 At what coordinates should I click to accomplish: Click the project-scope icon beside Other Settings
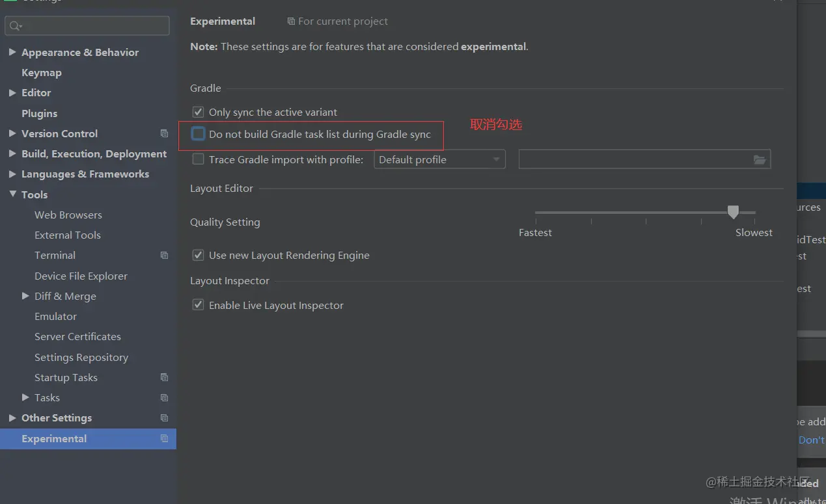[x=164, y=418]
